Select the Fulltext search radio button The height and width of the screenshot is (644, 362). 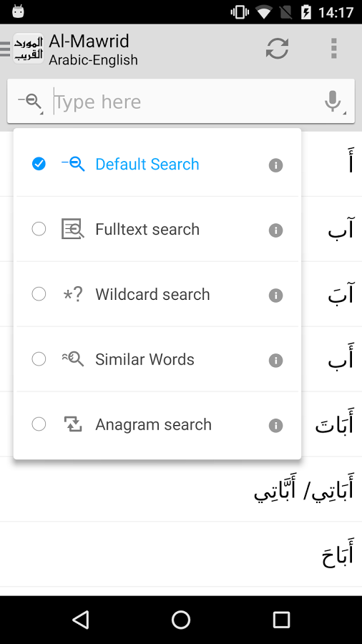[x=39, y=229]
